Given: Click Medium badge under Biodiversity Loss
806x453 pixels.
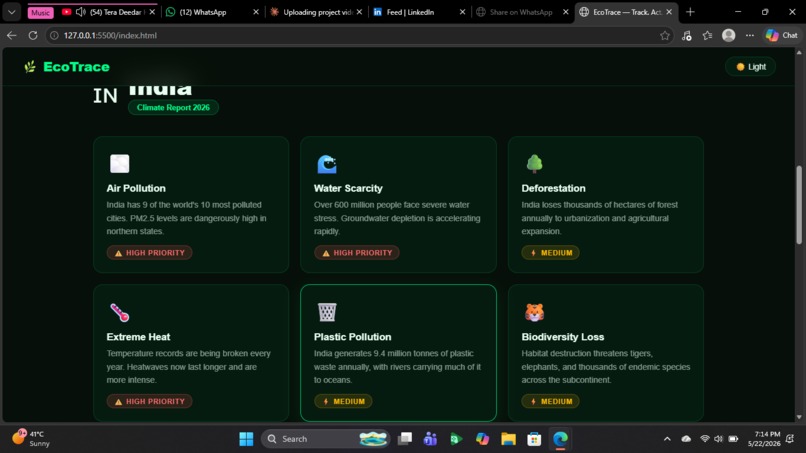Looking at the screenshot, I should pos(551,402).
